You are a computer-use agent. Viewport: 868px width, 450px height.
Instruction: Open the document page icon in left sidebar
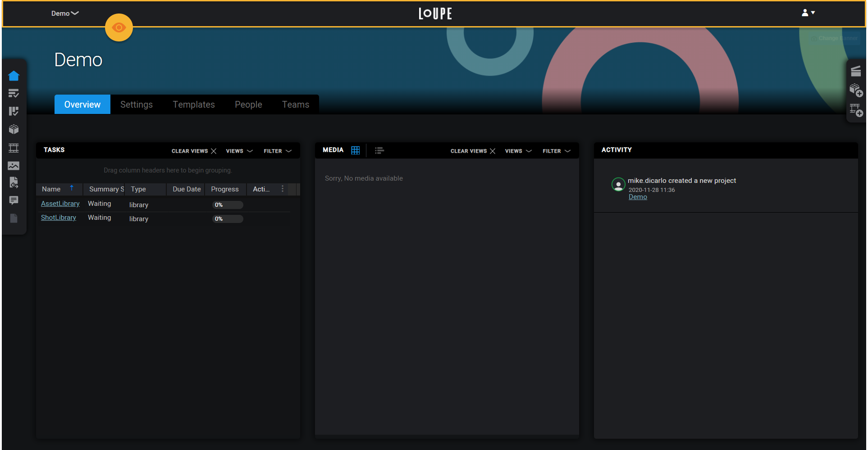click(14, 218)
